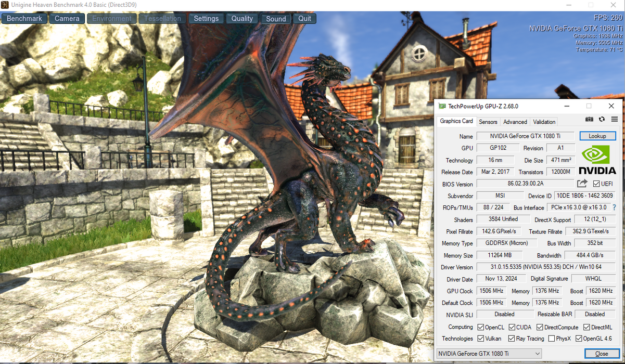Toggle the OpenCL checkbox
Image resolution: width=625 pixels, height=364 pixels.
pyautogui.click(x=481, y=327)
